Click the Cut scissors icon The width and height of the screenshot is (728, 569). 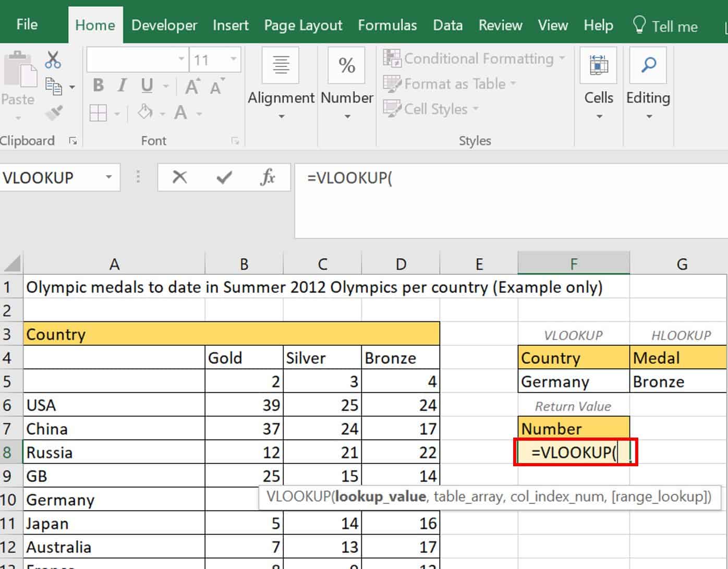coord(53,60)
